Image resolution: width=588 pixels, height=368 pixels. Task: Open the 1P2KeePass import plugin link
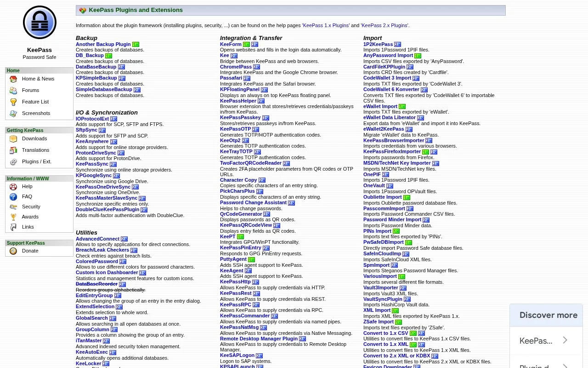378,44
